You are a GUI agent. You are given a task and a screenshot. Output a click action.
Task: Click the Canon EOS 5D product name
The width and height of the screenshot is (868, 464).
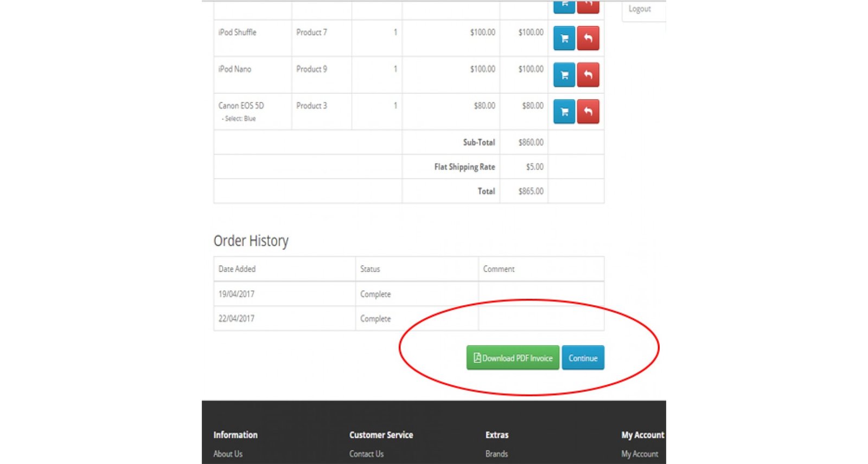(241, 106)
